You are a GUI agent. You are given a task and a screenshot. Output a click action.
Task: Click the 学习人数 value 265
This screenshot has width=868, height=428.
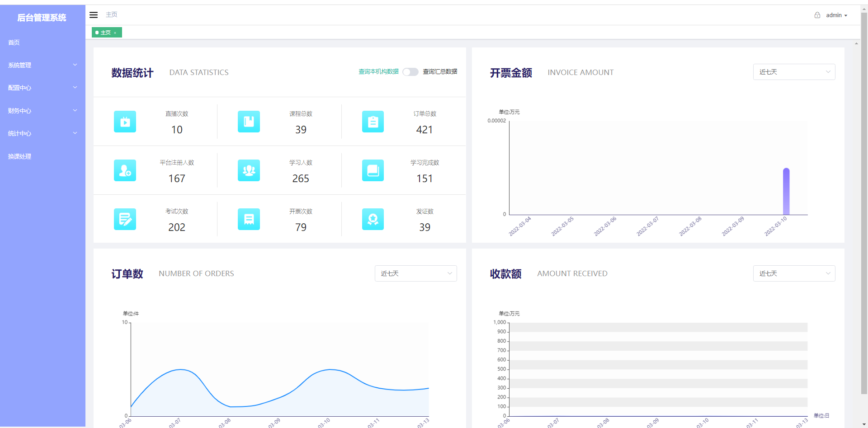coord(301,179)
